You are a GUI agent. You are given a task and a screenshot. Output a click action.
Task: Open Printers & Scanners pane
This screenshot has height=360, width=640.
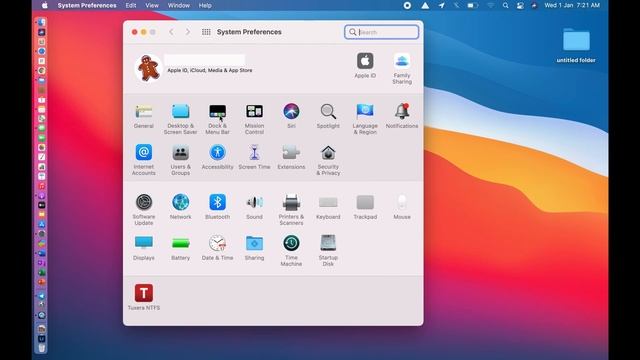(291, 210)
